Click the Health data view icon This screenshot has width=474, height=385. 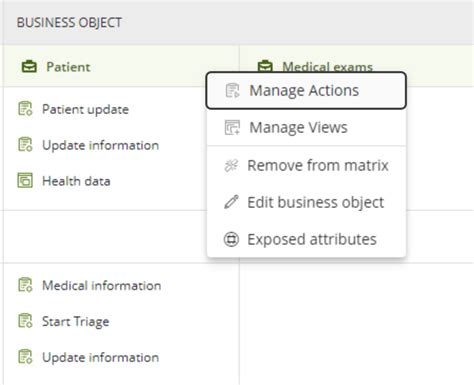coord(25,180)
